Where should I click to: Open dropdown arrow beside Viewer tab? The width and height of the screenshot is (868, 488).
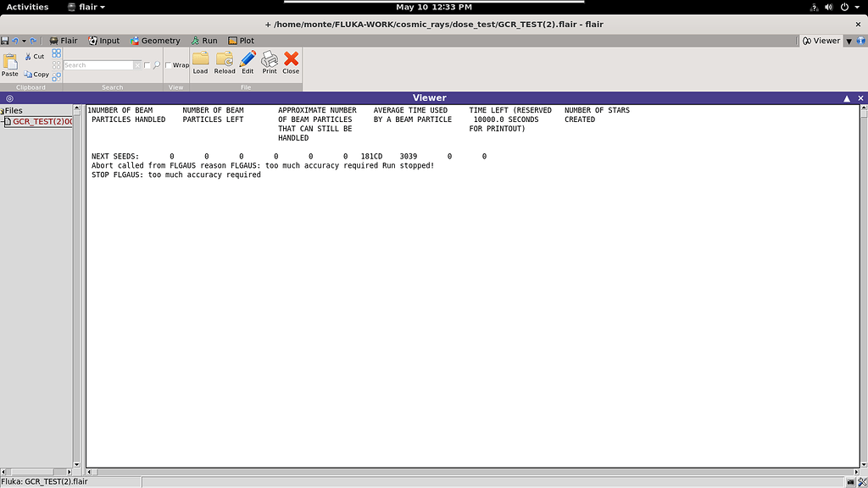point(849,41)
